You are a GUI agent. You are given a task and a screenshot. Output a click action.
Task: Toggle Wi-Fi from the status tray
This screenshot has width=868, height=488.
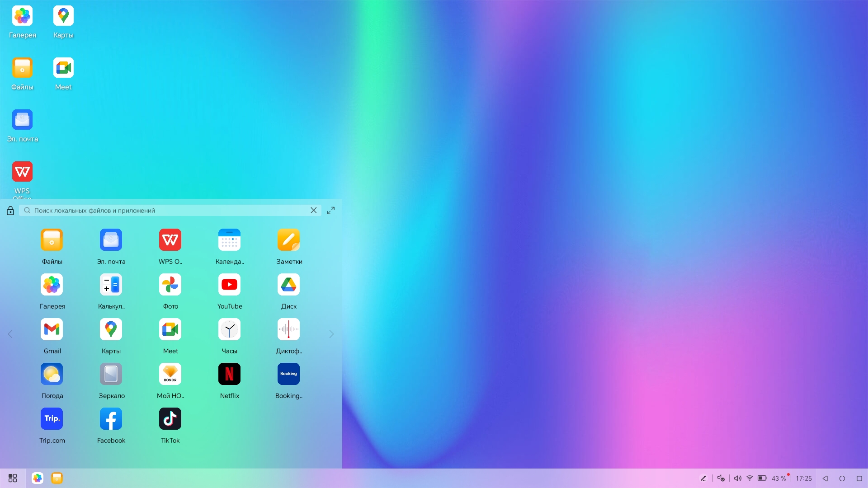tap(750, 478)
